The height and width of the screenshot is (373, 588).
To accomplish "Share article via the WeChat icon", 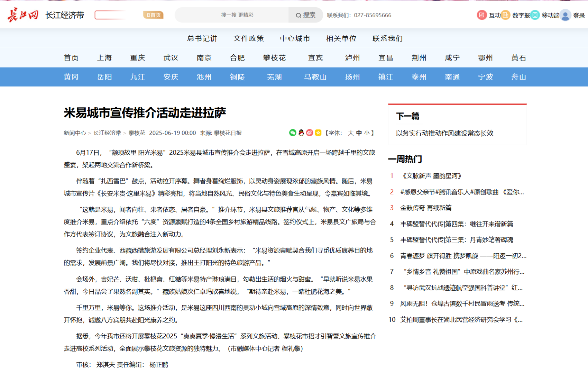I will point(293,133).
